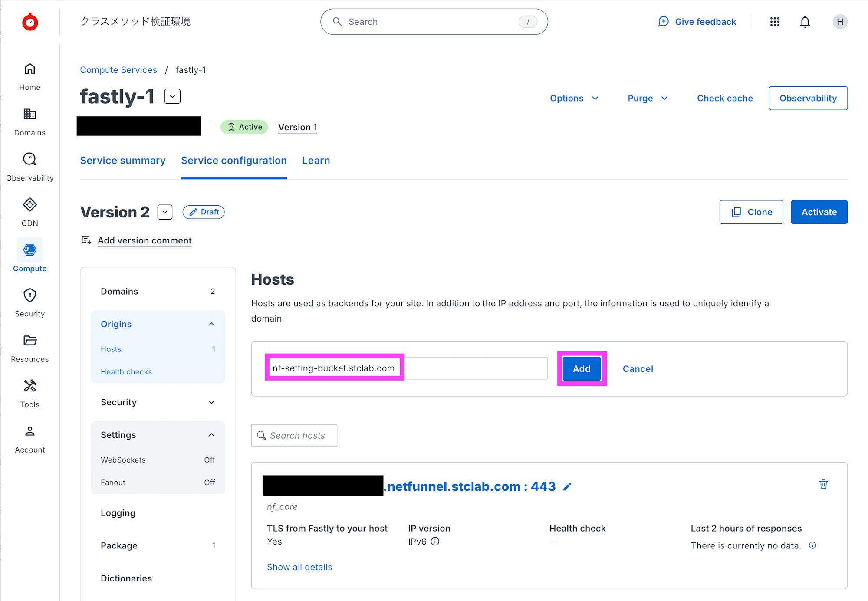Delete the netfunnel host with the trash icon

coord(823,484)
